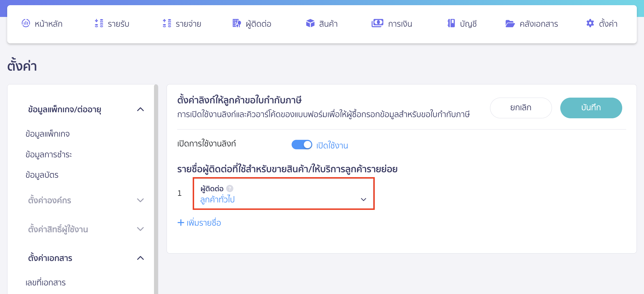
Task: Open ตั้งค่า via the gear icon
Action: pyautogui.click(x=601, y=24)
